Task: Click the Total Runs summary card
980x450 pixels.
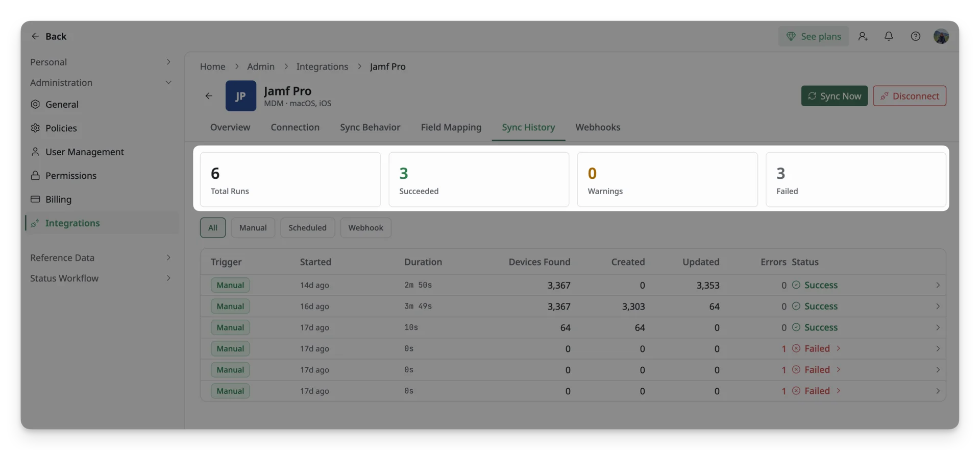Action: (x=290, y=179)
